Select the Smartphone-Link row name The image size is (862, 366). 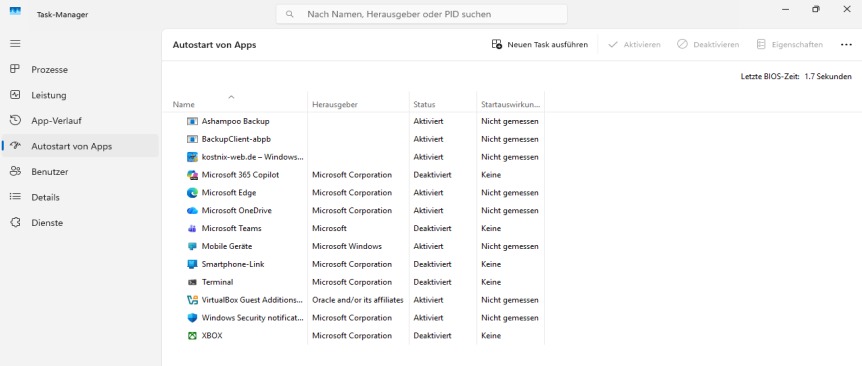[x=233, y=264]
